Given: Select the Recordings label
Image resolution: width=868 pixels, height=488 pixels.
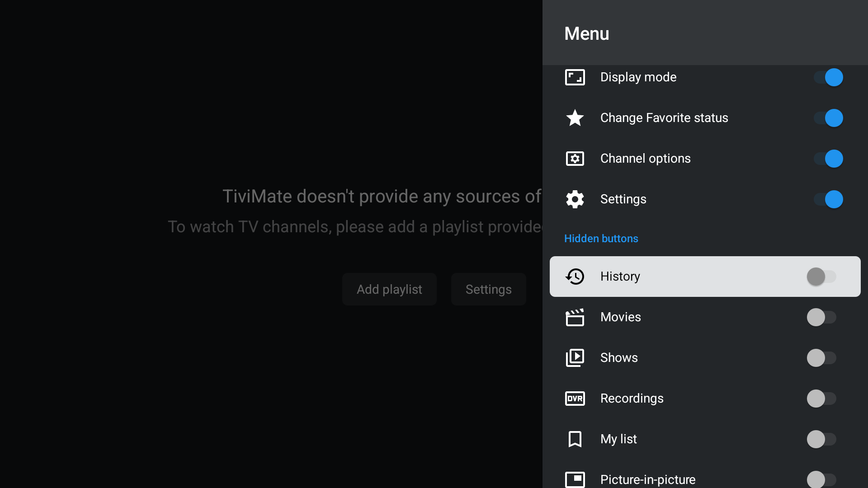Looking at the screenshot, I should 632,399.
